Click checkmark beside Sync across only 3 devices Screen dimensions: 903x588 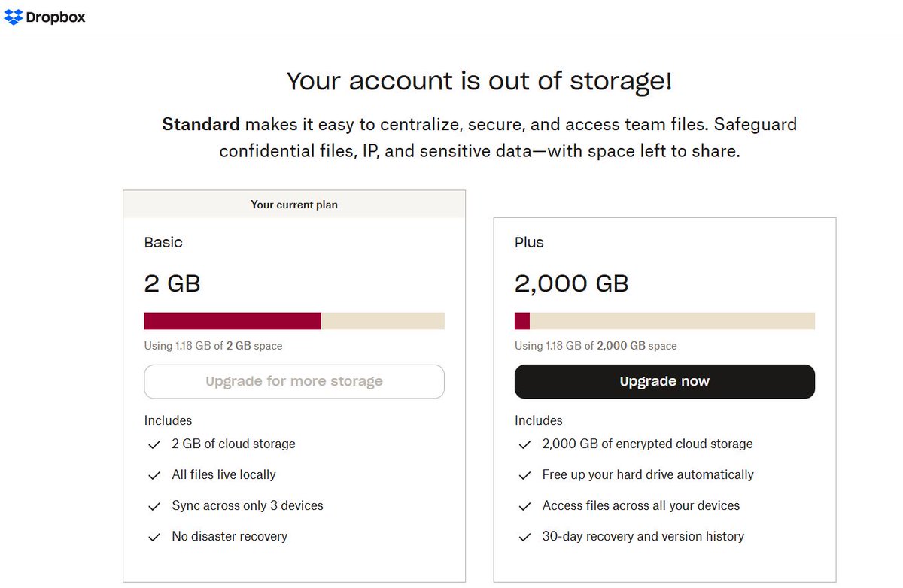point(154,506)
